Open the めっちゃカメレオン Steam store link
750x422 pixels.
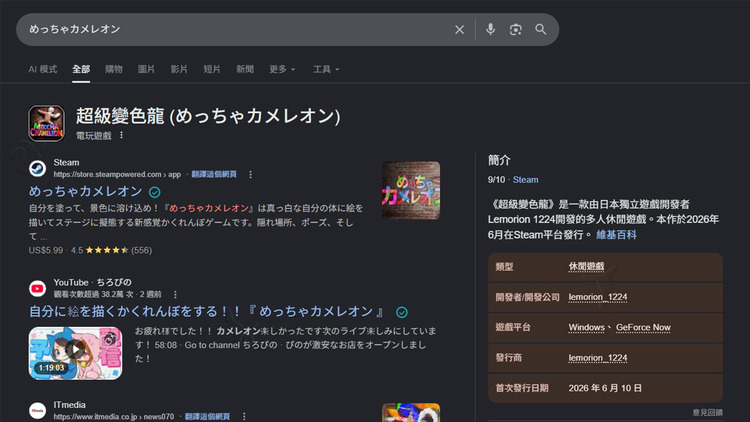86,191
